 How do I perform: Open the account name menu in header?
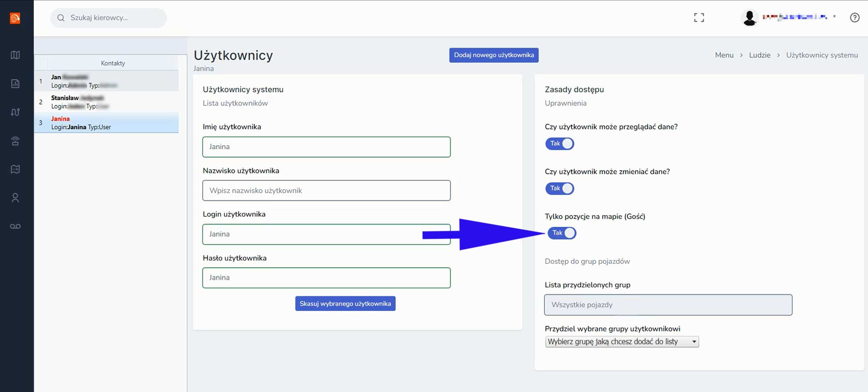[x=799, y=17]
